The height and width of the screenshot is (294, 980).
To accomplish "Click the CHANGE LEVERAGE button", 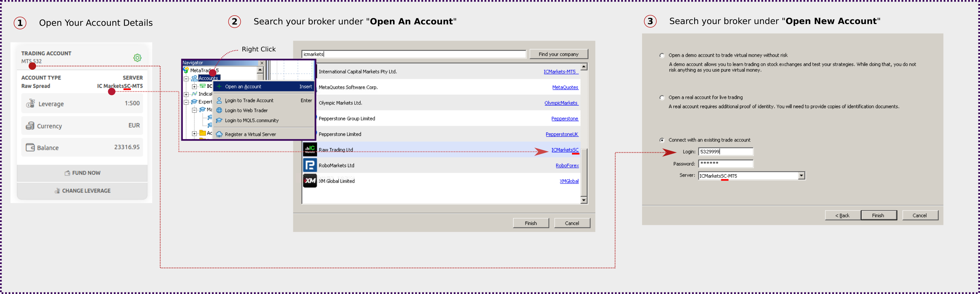I will pos(82,191).
